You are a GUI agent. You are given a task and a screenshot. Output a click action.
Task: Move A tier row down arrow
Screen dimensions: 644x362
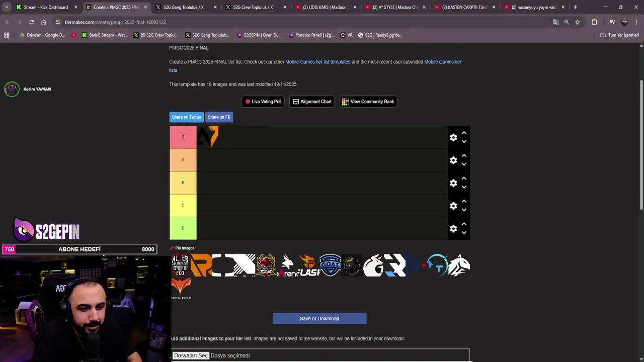(x=464, y=164)
